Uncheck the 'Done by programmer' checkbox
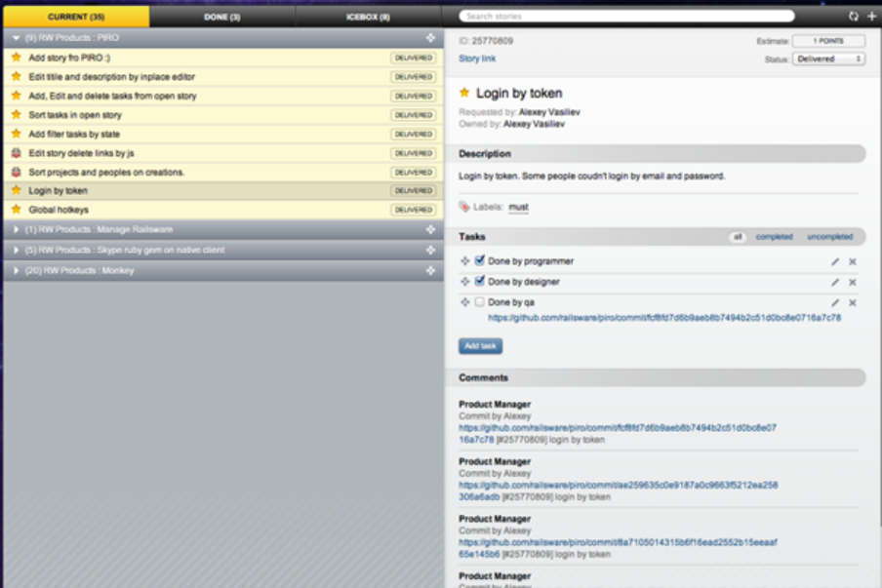 coord(479,260)
